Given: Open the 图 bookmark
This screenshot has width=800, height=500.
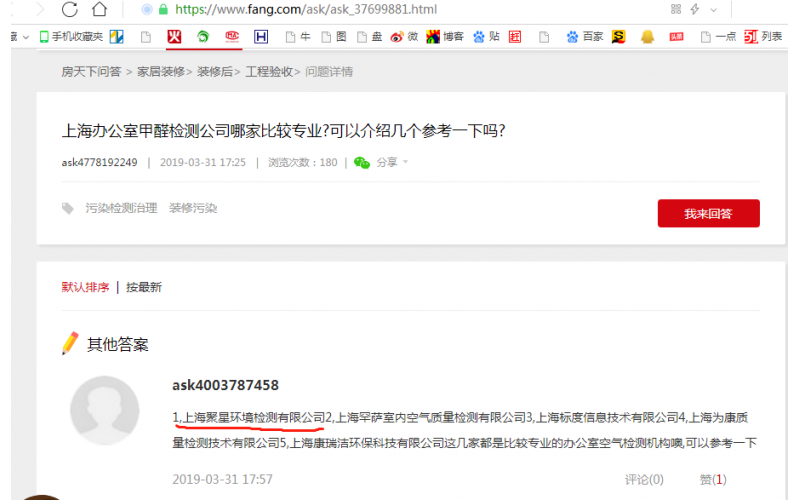Looking at the screenshot, I should click(x=334, y=37).
